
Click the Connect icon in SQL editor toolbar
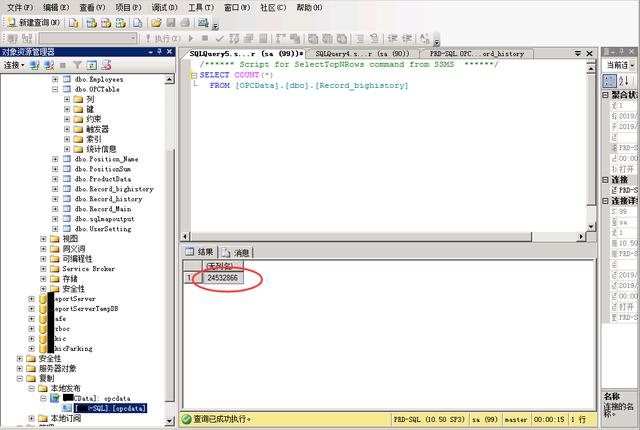tap(12, 38)
